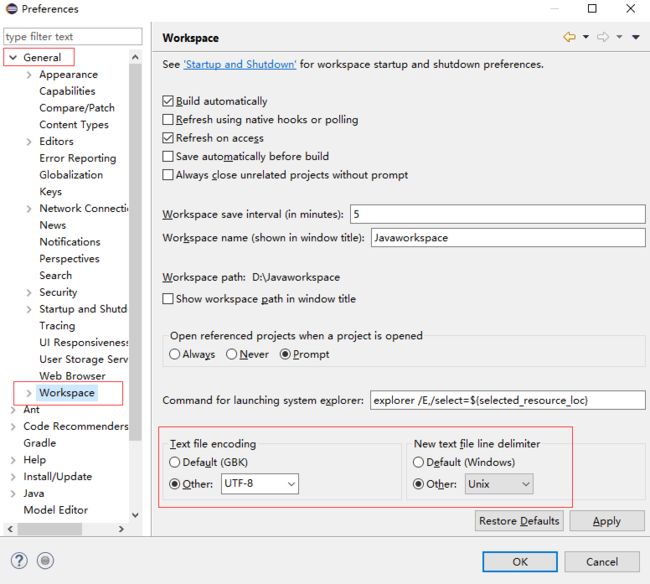
Task: Collapse the General tree node
Action: click(13, 57)
